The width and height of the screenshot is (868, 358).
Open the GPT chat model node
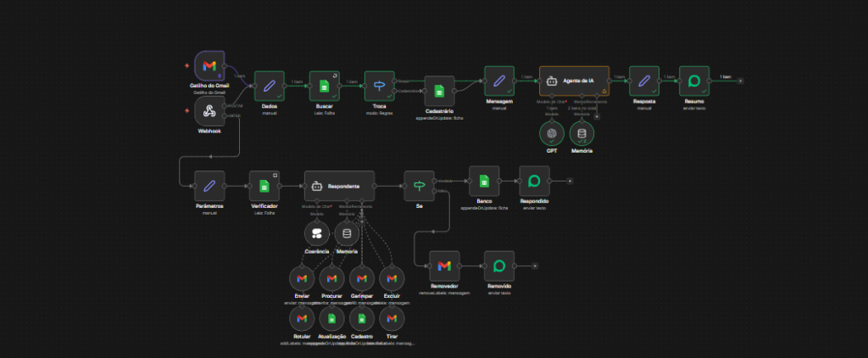point(552,133)
